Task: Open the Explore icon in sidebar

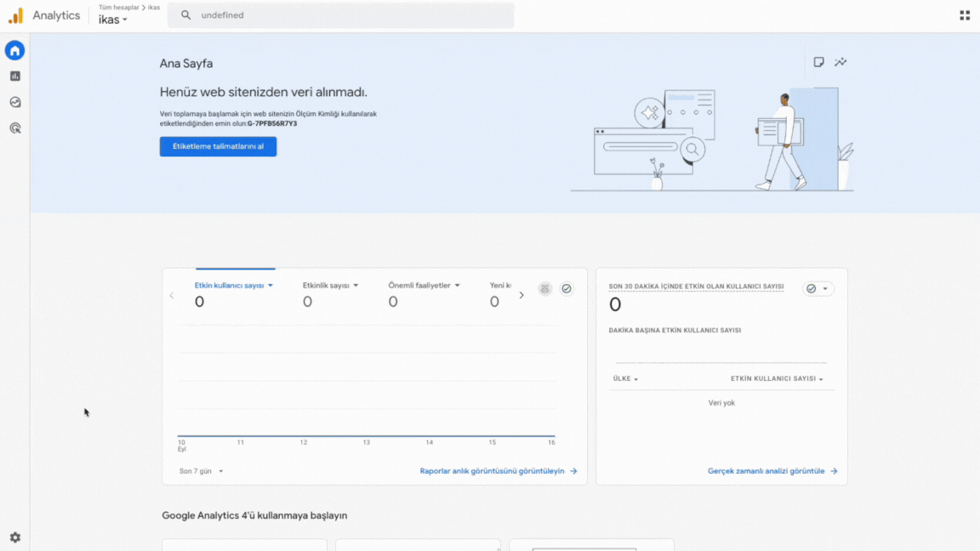Action: [x=14, y=103]
